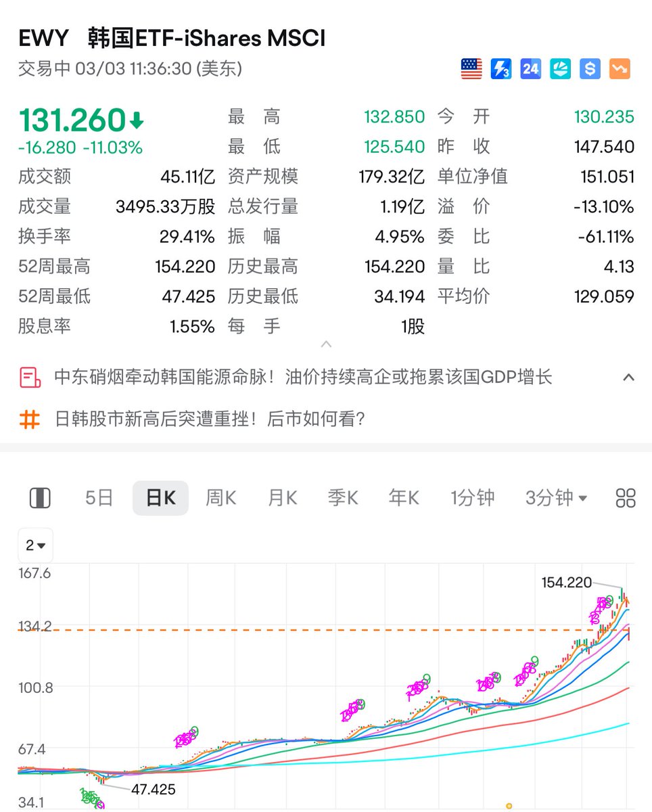Tap the 量比 value 4.13
652x812 pixels.
[x=619, y=266]
